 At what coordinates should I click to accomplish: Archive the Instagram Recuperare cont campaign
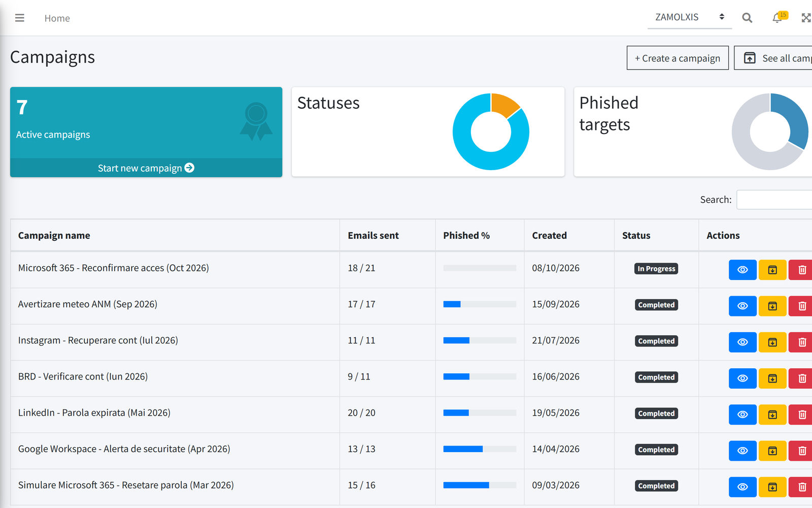(x=772, y=342)
